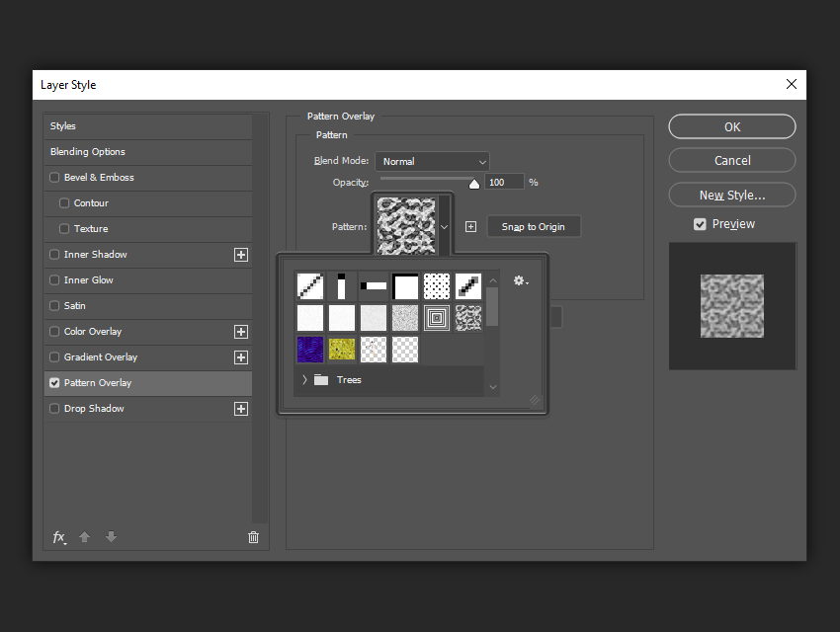
Task: Open the Styles section
Action: pos(148,126)
